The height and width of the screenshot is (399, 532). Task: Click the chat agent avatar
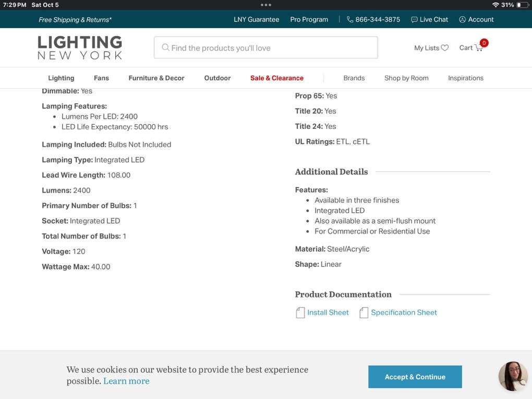[513, 376]
